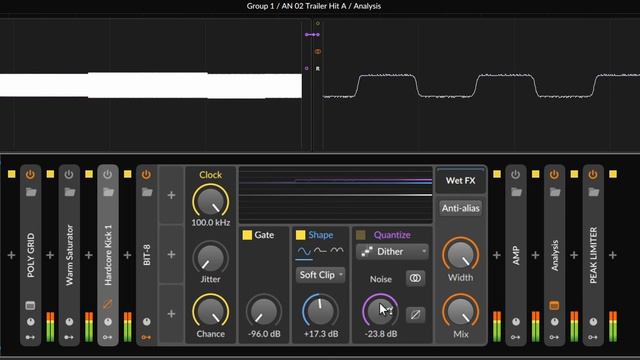The image size is (640, 360).
Task: Select the sine shape waveform icon
Action: click(x=304, y=251)
